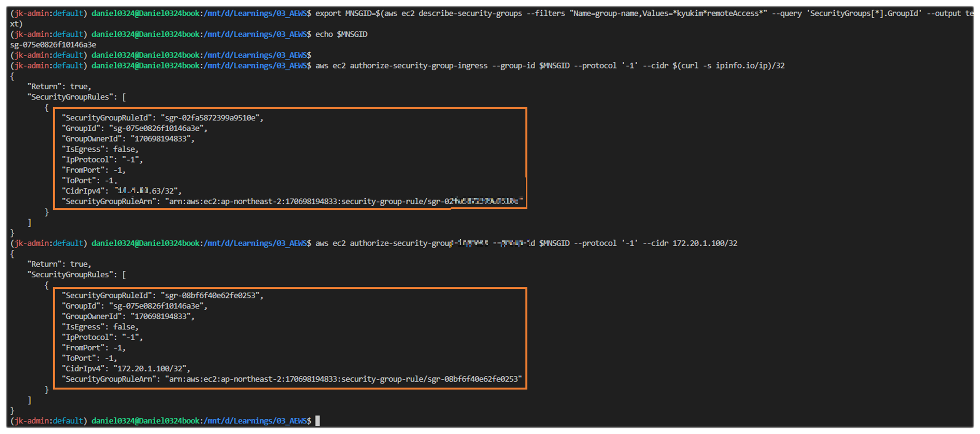980x434 pixels.
Task: Click the first "IpProtocol": "-1" line
Action: point(102,159)
